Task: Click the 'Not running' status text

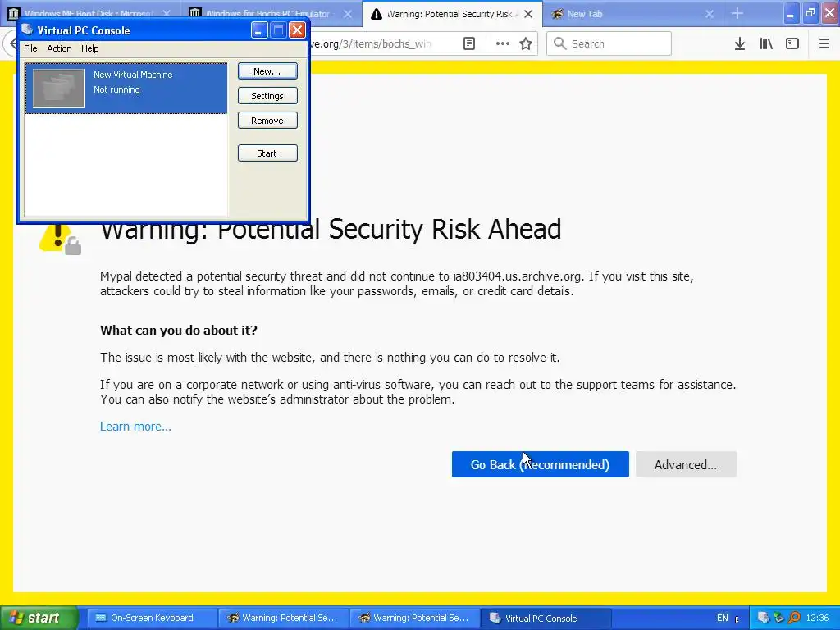Action: click(116, 89)
